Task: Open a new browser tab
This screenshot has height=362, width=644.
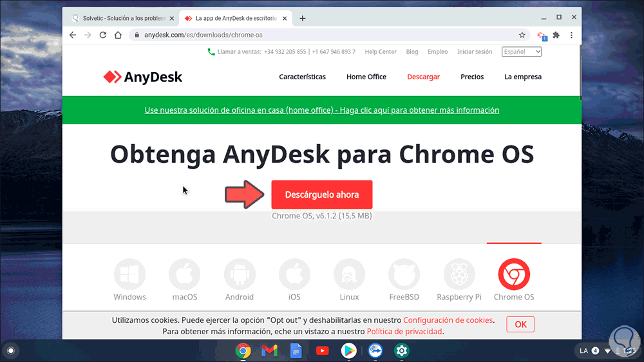Action: 303,18
